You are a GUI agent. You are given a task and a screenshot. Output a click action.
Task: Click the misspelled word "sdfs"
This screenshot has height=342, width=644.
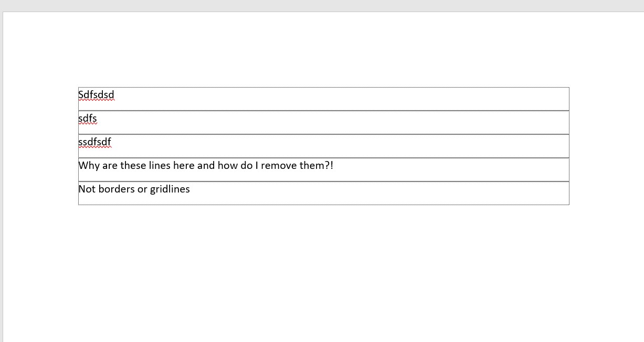point(88,119)
